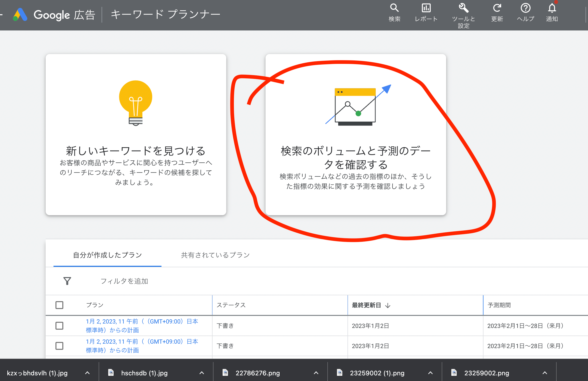Open Tools and settings wrench icon
This screenshot has height=381, width=588.
pyautogui.click(x=464, y=8)
